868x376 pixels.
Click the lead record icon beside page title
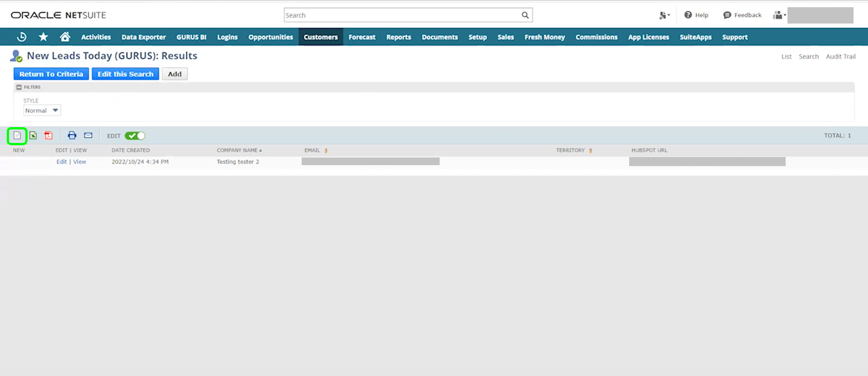(x=16, y=56)
